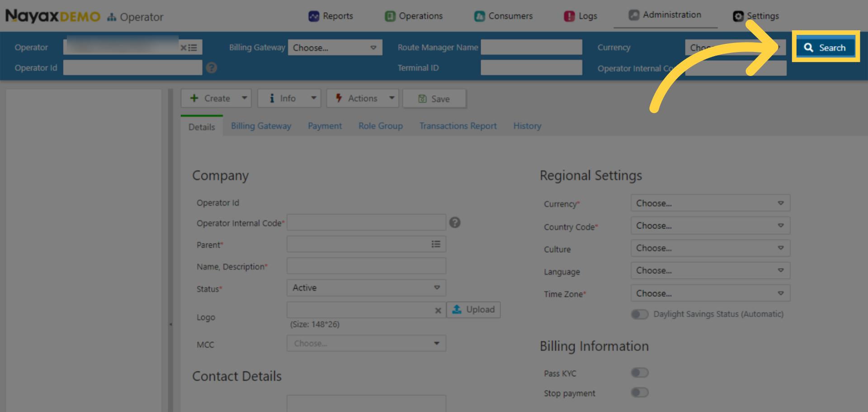This screenshot has width=868, height=412.
Task: Click the Operator hierarchy icon near logo
Action: (112, 17)
